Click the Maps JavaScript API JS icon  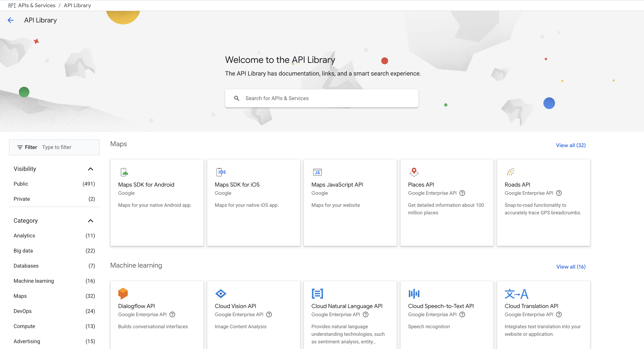click(x=317, y=172)
